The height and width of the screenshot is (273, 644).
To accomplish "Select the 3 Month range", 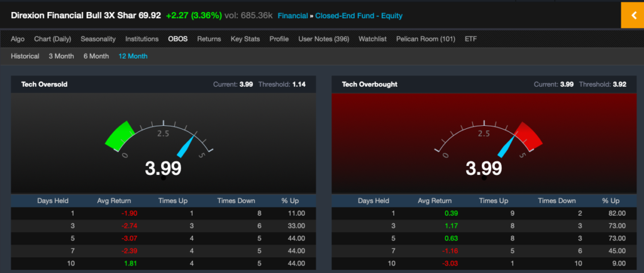I will [x=61, y=56].
